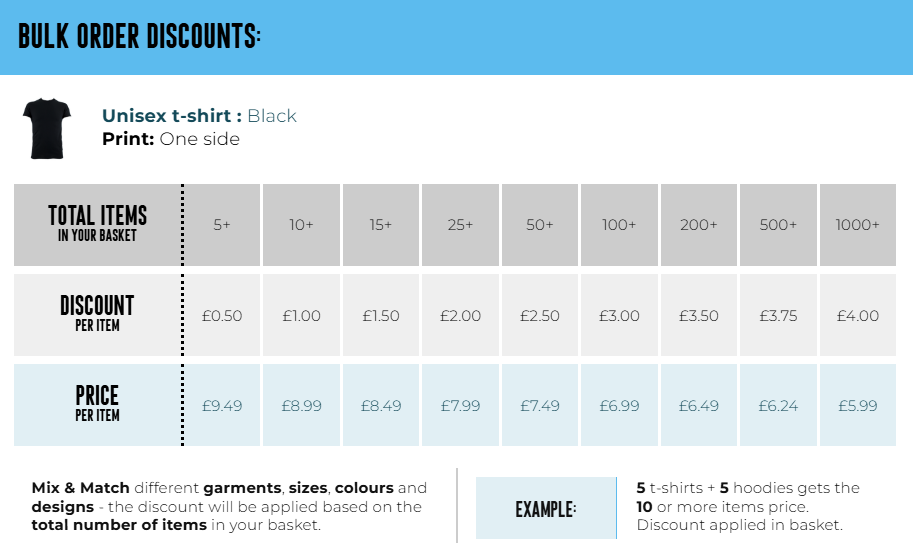This screenshot has width=913, height=551.
Task: Click the Bulk Order Discounts heading
Action: [139, 37]
